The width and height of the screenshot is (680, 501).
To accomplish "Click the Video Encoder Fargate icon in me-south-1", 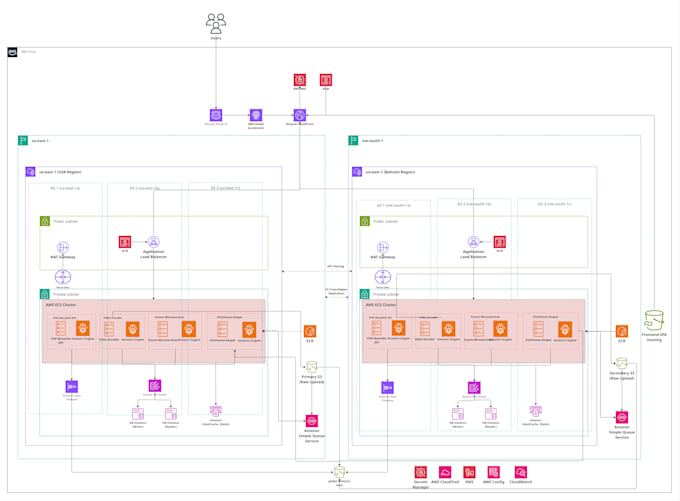I will (x=448, y=329).
